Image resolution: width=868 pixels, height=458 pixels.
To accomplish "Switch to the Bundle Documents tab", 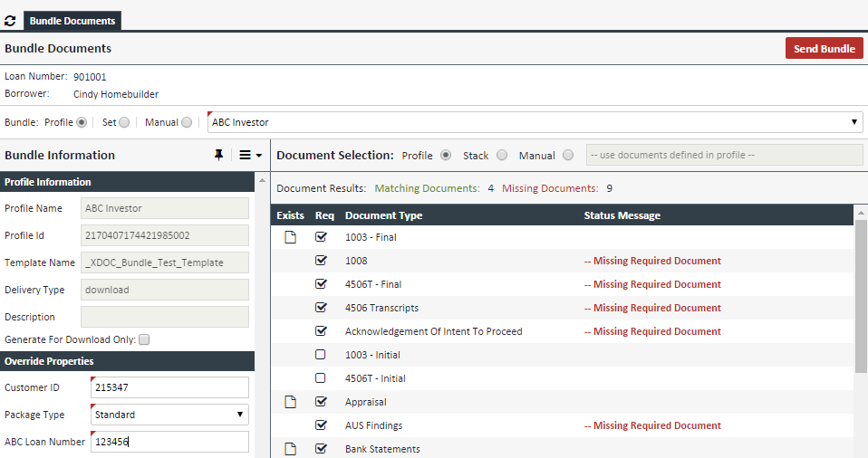I will pos(72,21).
